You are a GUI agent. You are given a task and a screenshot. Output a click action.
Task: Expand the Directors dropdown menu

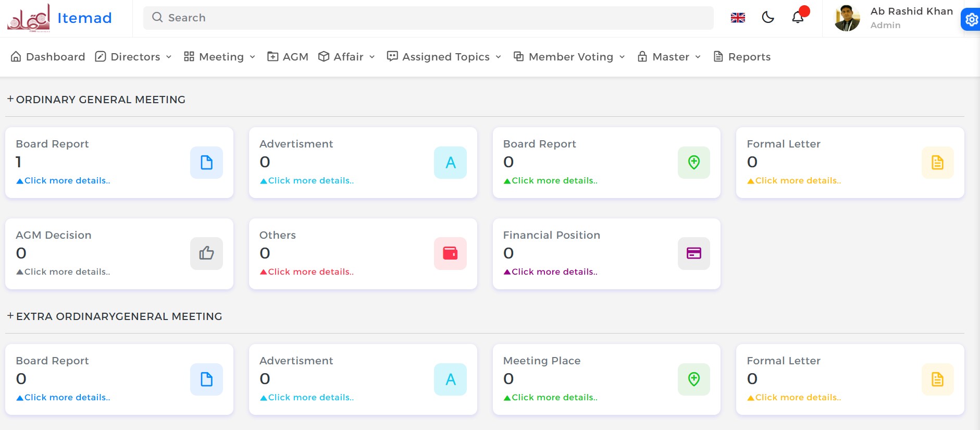coord(134,57)
